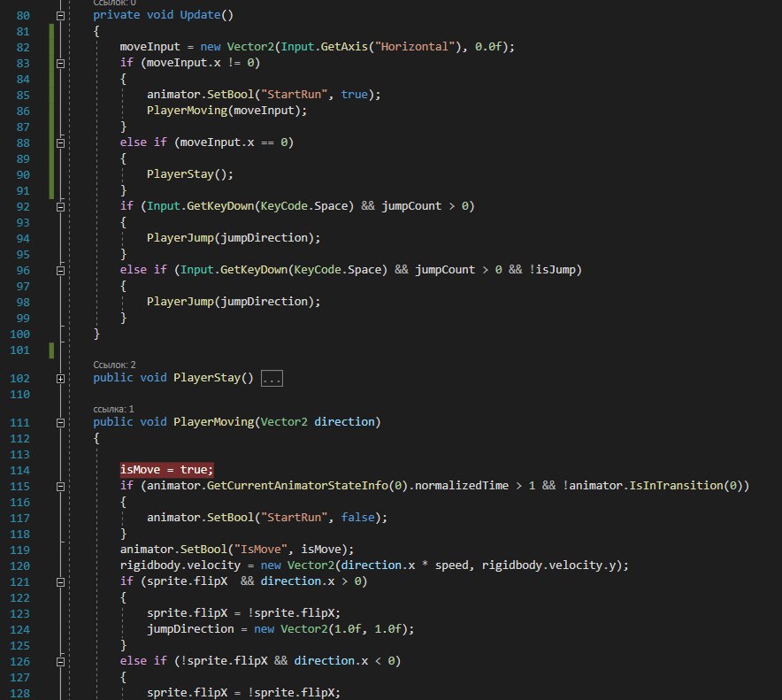Collapse the else if block at line 96
Image resolution: width=782 pixels, height=700 pixels.
[60, 271]
